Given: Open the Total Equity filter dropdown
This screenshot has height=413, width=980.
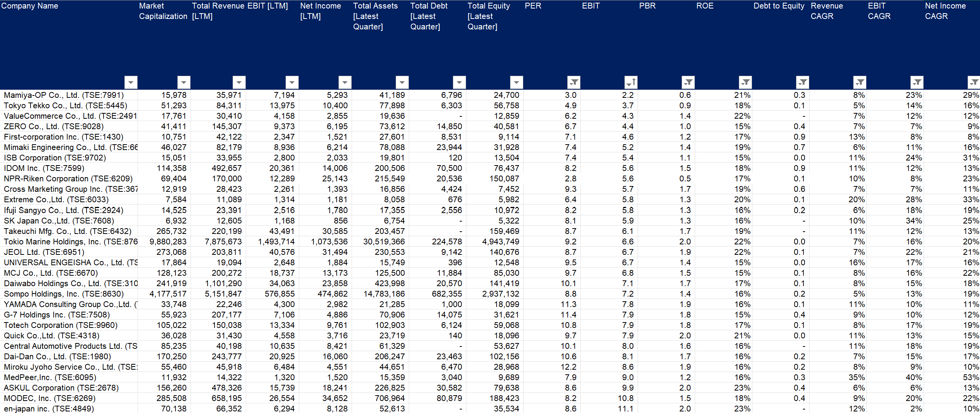Looking at the screenshot, I should tap(517, 82).
